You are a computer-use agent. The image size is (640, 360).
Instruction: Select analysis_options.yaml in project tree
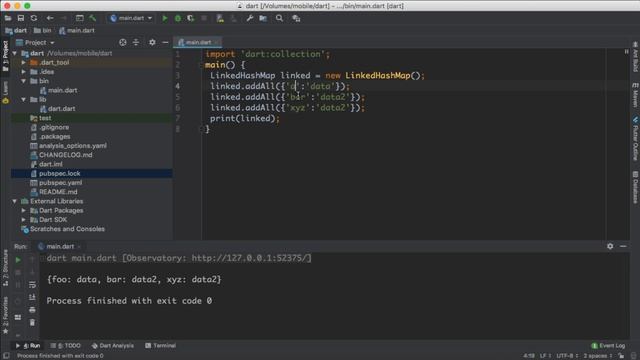69,146
